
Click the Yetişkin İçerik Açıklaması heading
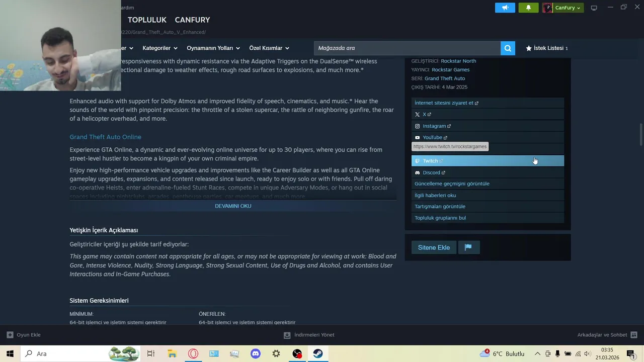point(104,230)
